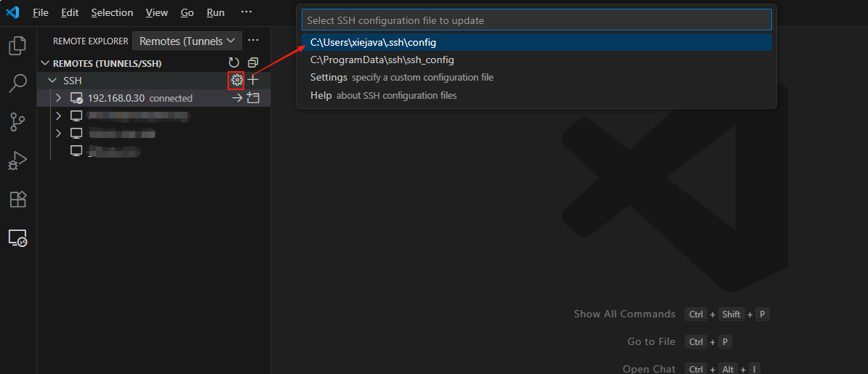Collapse all remotes in tree

click(x=252, y=63)
